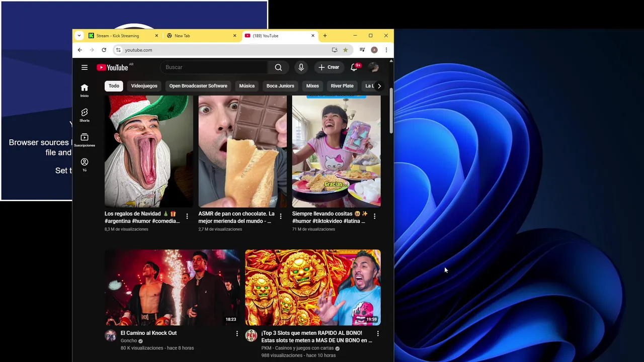Screen dimensions: 644x362
Task: Go to Inicio in the sidebar
Action: coord(85,90)
